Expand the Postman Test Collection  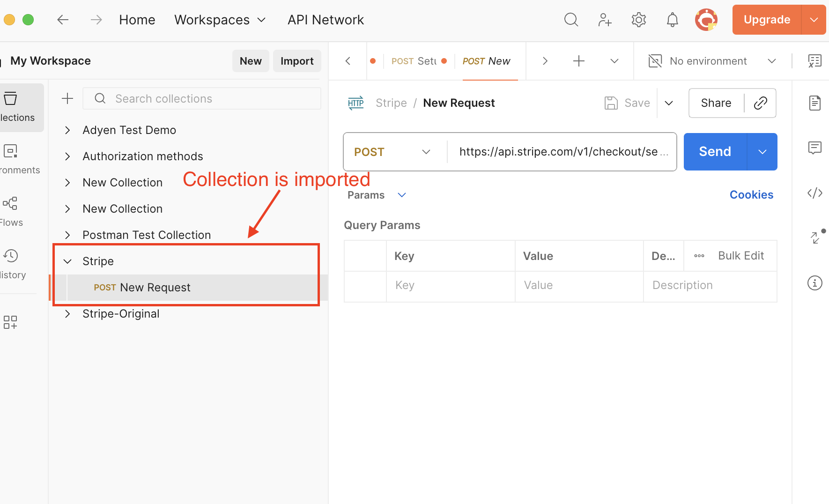point(67,235)
